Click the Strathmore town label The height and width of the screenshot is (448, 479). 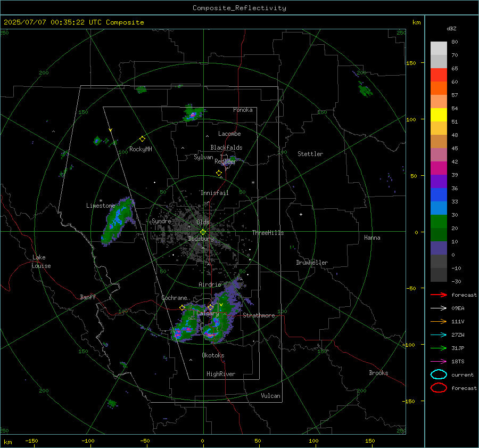click(259, 315)
